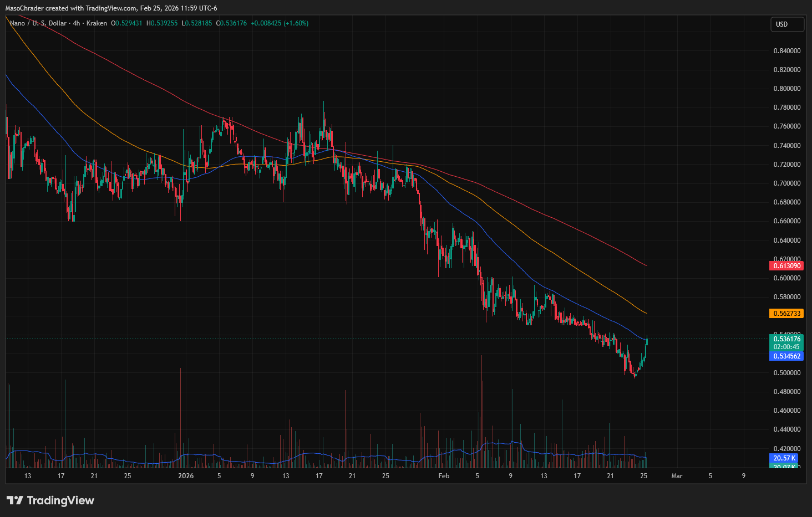812x517 pixels.
Task: Click the 0.500000 price axis label
Action: click(787, 373)
